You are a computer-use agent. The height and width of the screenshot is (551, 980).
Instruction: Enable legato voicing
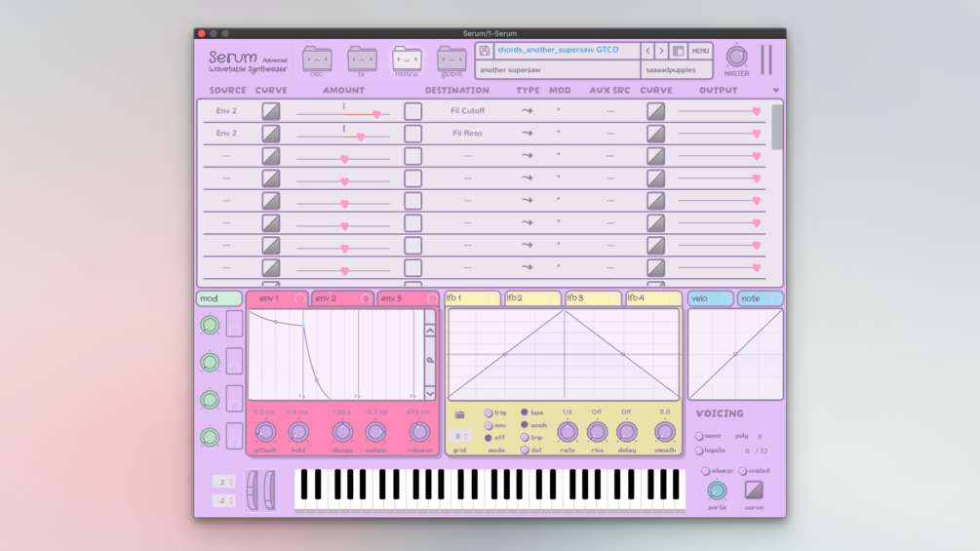(x=699, y=451)
